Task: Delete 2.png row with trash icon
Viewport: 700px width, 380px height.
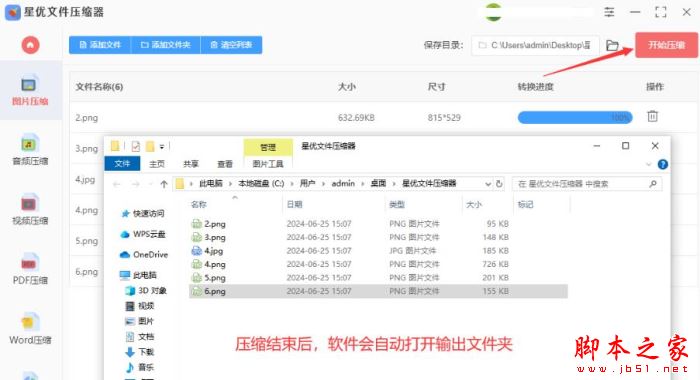Action: pos(652,117)
